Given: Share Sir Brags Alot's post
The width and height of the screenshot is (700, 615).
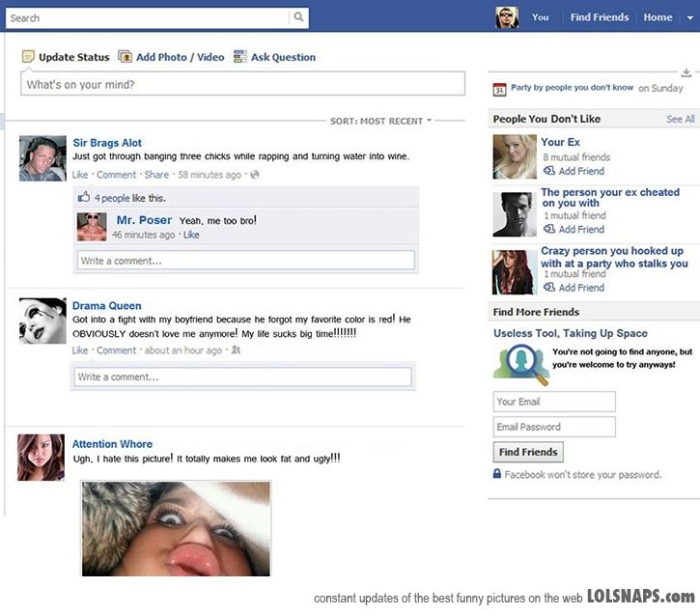Looking at the screenshot, I should pyautogui.click(x=156, y=175).
